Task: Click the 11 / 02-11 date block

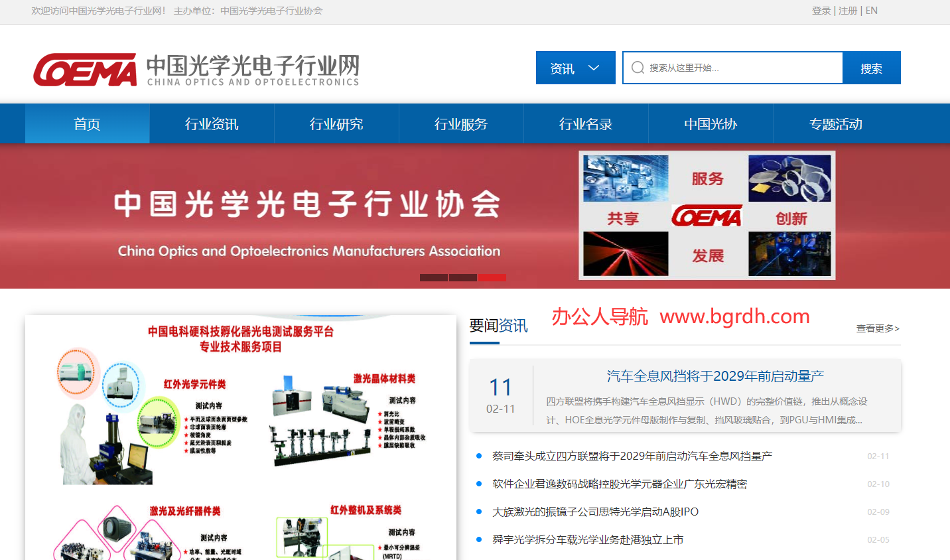Action: click(501, 395)
